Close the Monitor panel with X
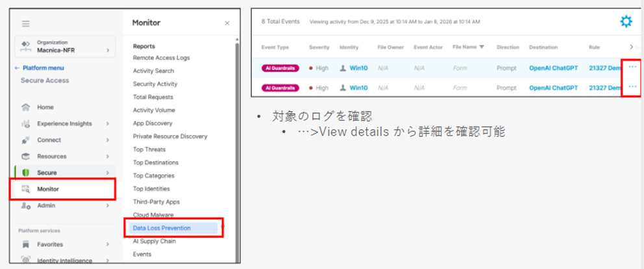Screen dimensions: 644x269 point(227,23)
